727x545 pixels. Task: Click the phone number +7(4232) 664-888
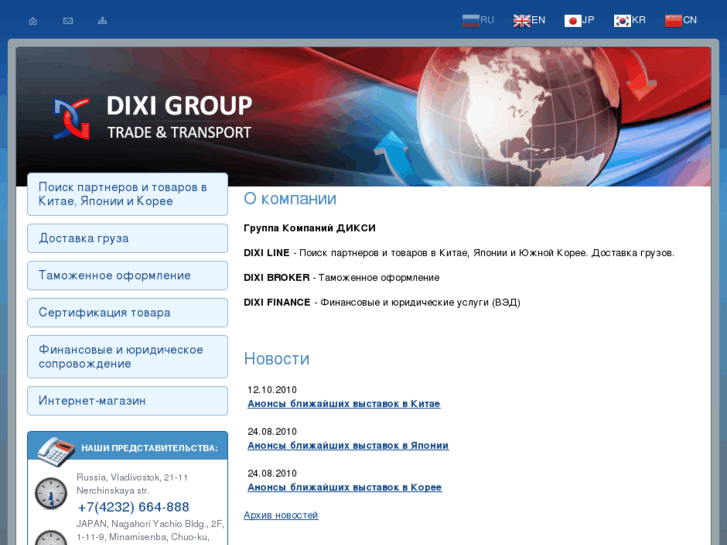pos(133,507)
